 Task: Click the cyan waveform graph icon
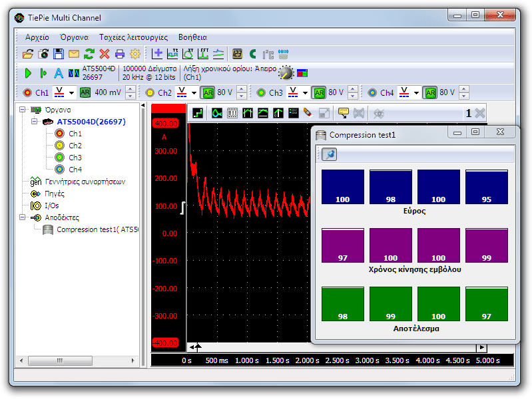pyautogui.click(x=217, y=113)
